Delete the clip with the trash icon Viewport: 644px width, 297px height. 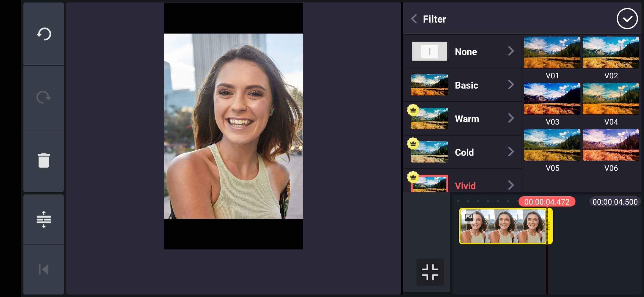point(44,160)
